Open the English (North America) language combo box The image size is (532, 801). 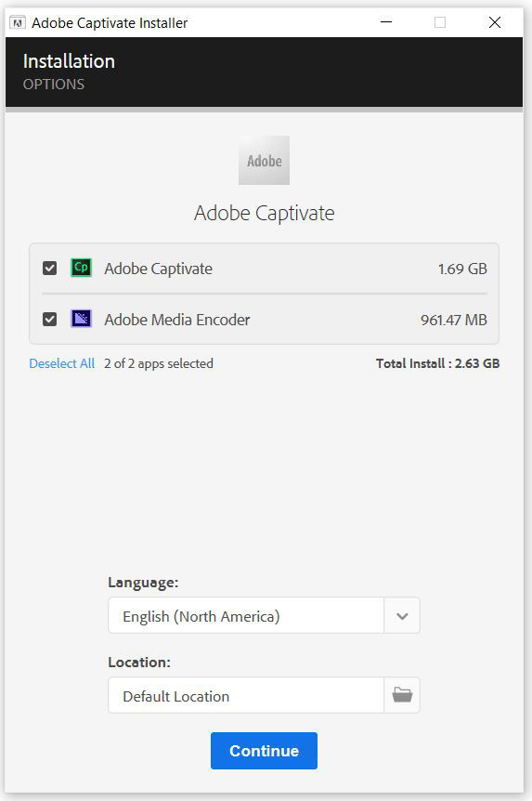click(x=264, y=615)
